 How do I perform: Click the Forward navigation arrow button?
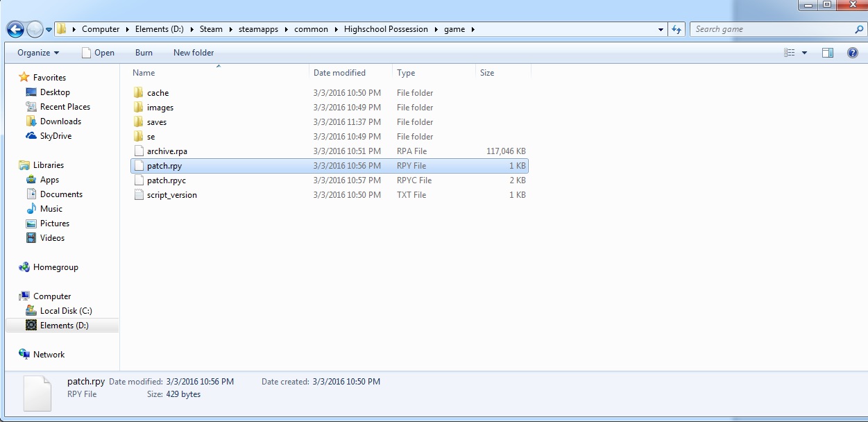coord(35,29)
